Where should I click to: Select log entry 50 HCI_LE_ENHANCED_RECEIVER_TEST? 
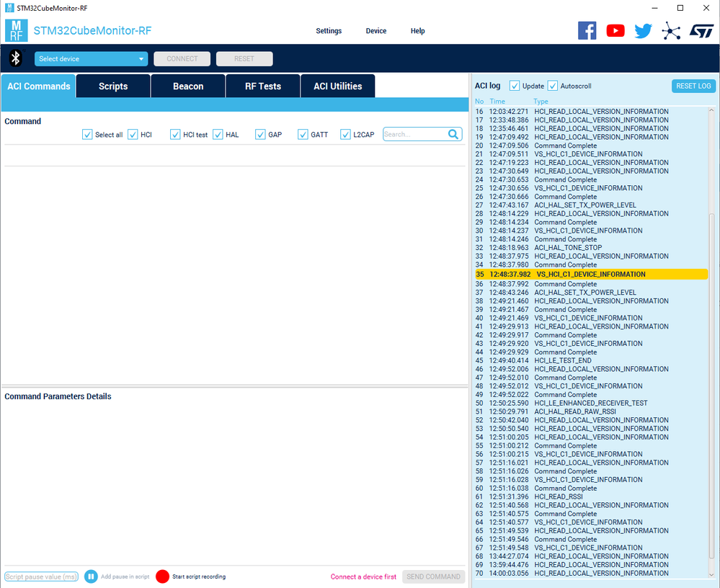coord(592,403)
